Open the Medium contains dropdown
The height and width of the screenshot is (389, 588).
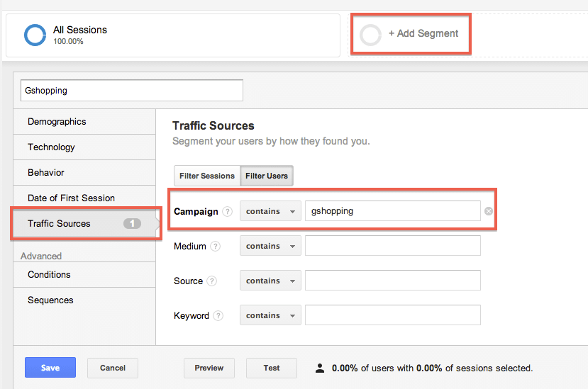[270, 246]
